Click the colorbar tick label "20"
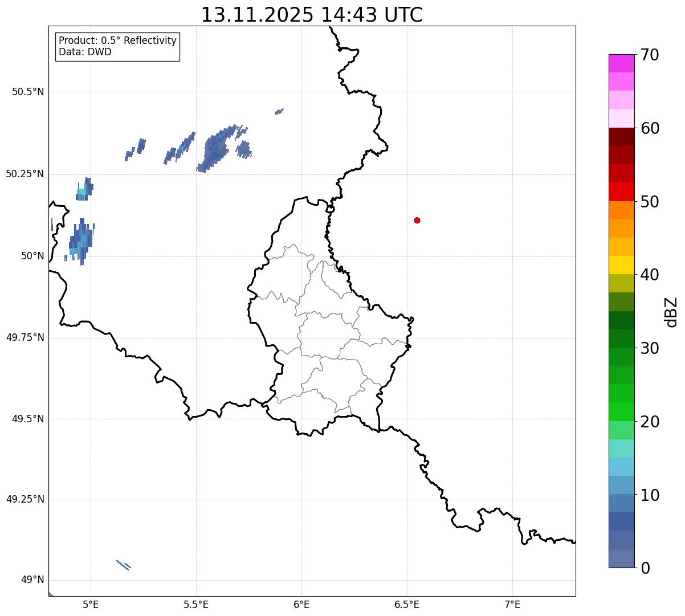The image size is (685, 616). pos(649,422)
